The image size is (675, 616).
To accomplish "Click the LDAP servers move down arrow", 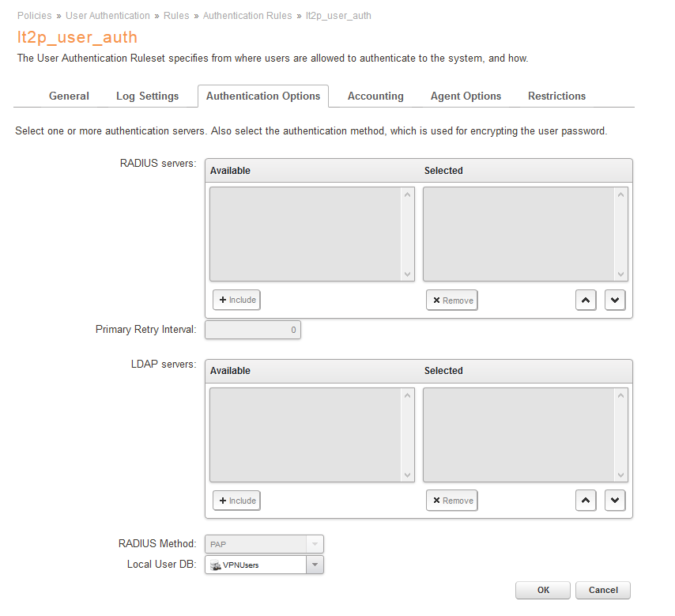I will (615, 501).
